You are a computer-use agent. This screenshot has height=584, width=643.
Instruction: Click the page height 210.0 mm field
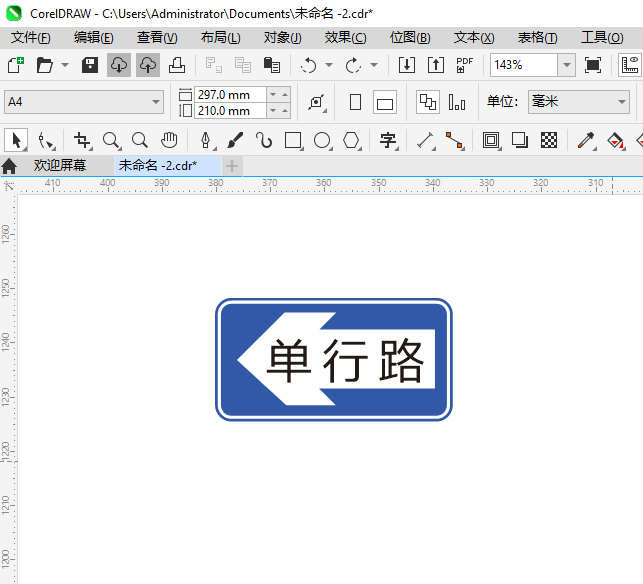coord(230,111)
